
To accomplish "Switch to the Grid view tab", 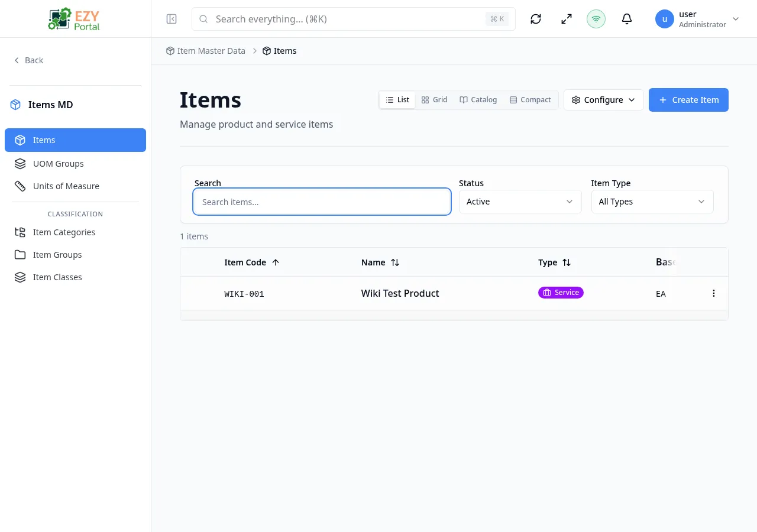I will click(434, 99).
